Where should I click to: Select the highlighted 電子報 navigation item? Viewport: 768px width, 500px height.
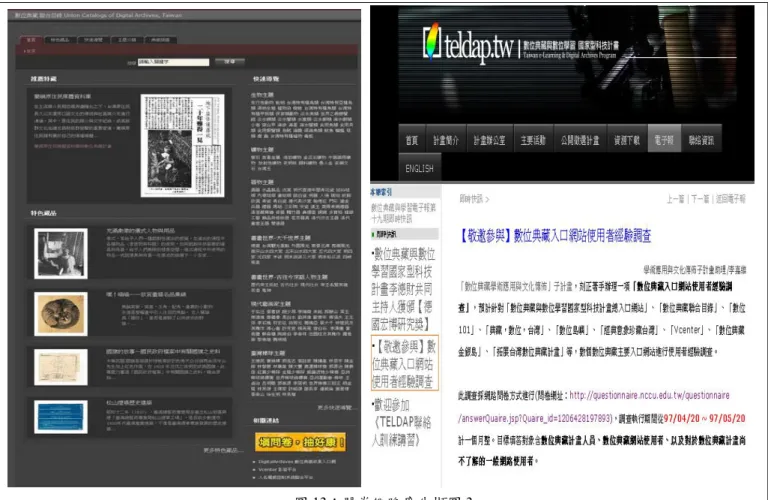[x=664, y=141]
